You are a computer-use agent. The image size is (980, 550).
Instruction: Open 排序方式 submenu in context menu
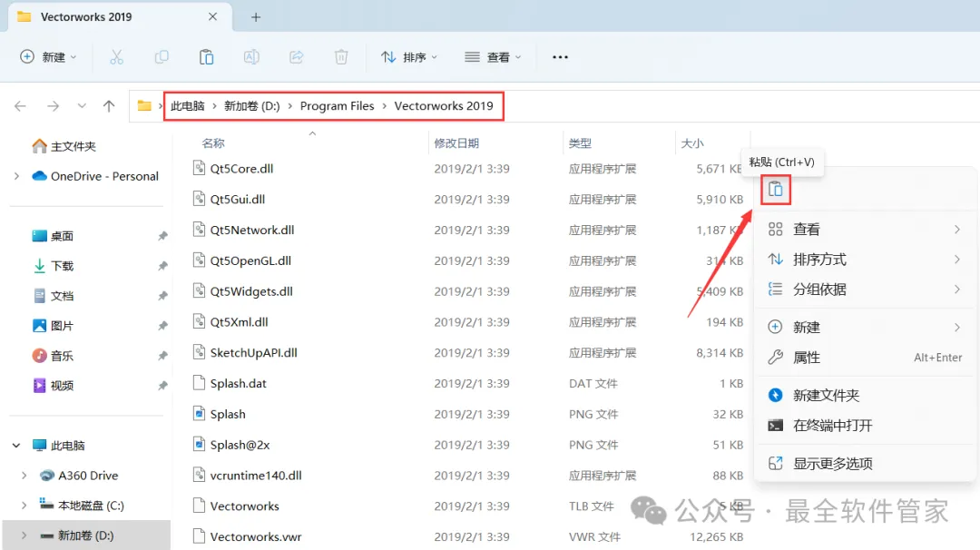[x=865, y=260]
